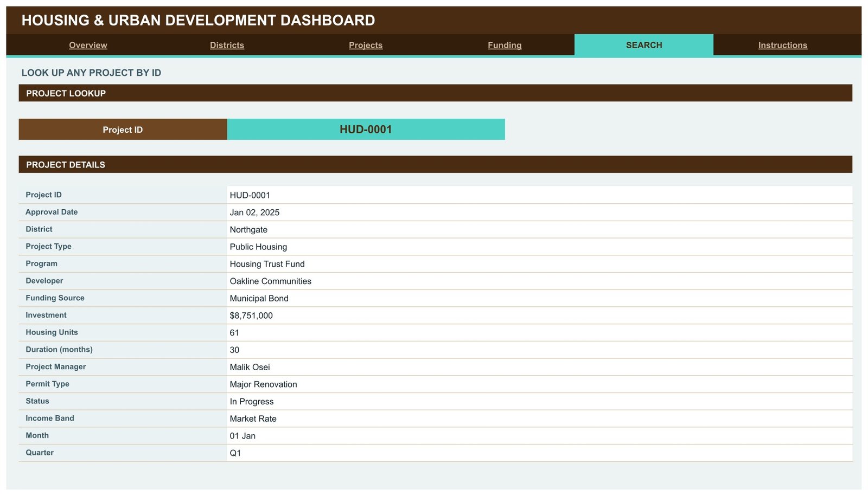
Task: Select the 'Market Rate' income band value
Action: 540,418
